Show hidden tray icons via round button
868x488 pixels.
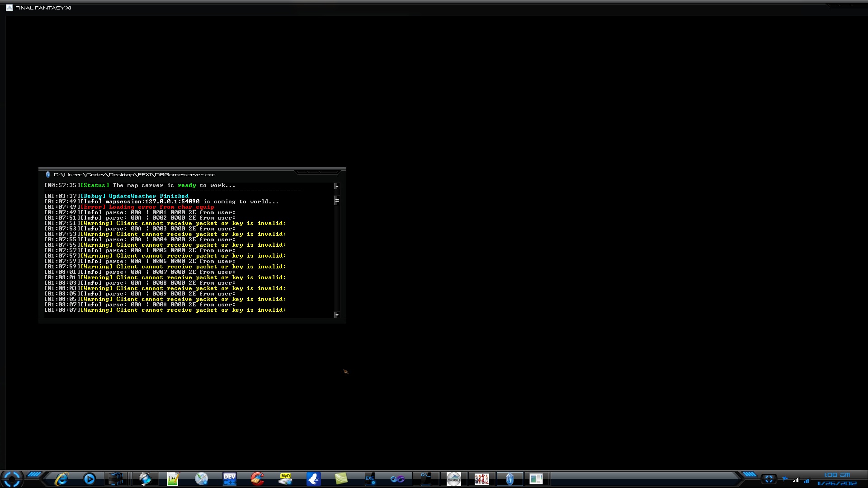pos(769,479)
